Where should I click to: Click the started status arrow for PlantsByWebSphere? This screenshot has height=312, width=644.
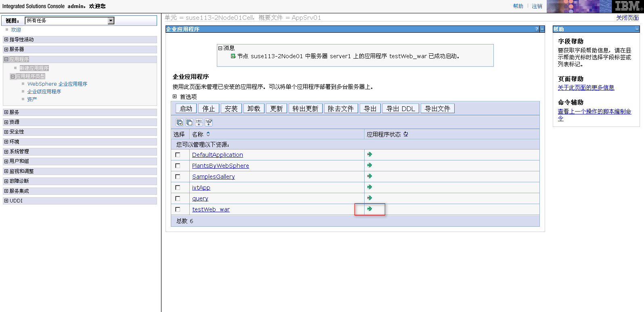(x=369, y=165)
